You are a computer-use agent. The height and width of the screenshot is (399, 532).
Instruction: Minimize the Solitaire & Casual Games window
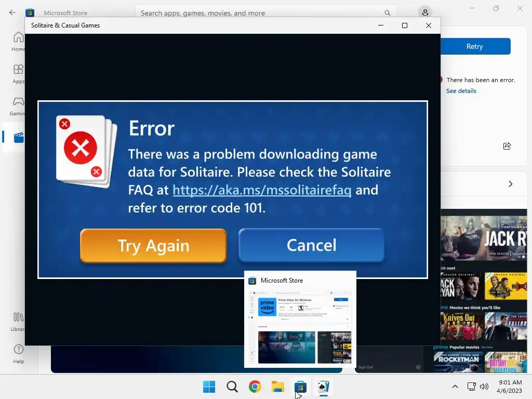tap(381, 25)
